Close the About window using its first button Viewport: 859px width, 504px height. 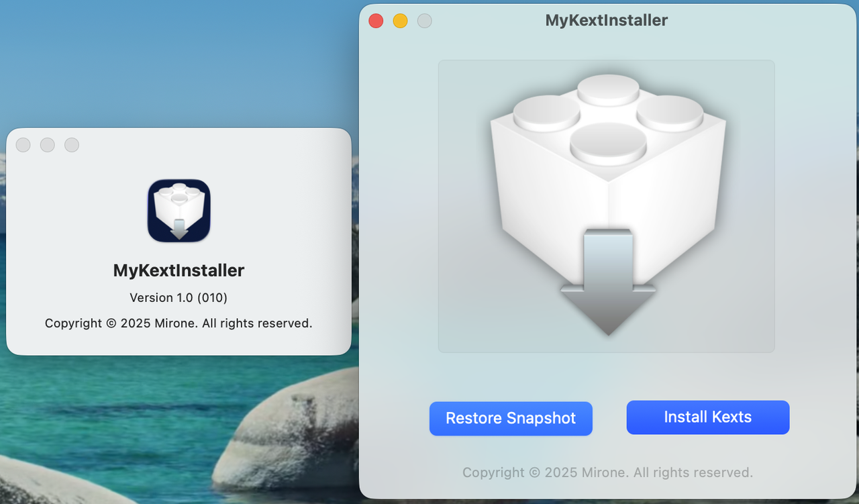coord(23,145)
